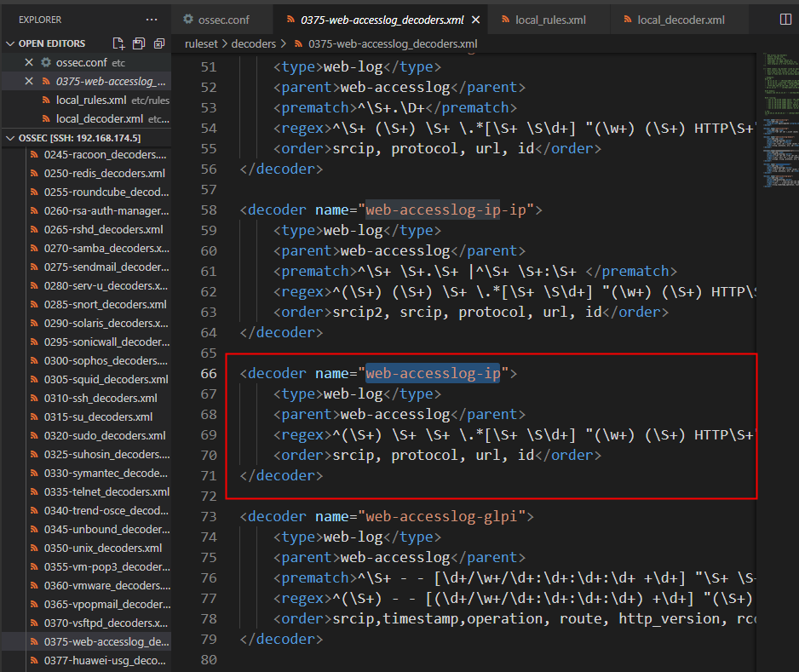Click the split editor icon
Screen dimensions: 799x672
(785, 20)
